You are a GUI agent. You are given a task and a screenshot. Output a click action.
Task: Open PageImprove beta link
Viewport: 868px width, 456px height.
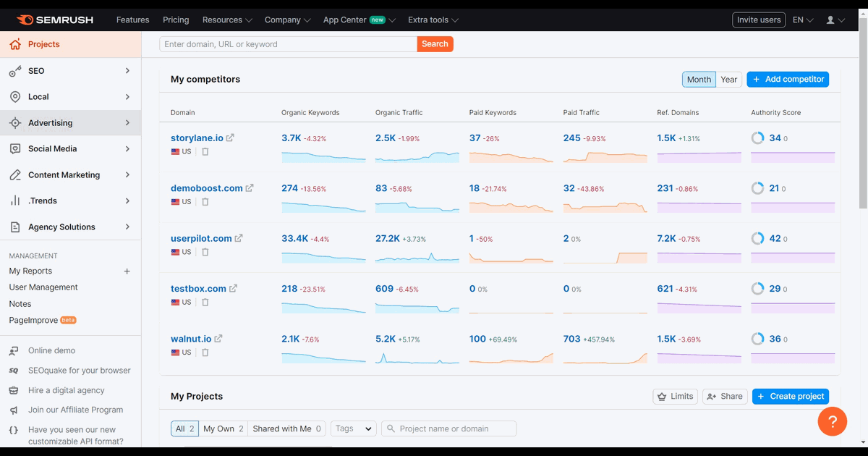coord(43,321)
